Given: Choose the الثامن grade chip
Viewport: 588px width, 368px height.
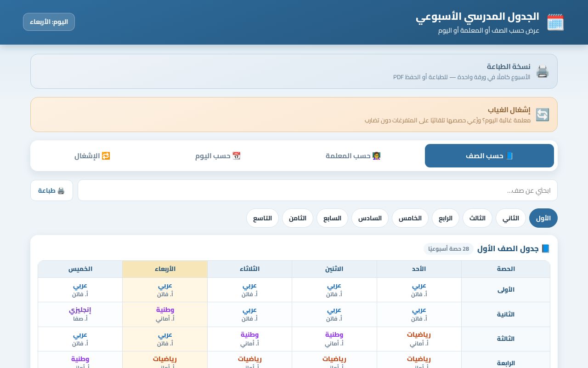Looking at the screenshot, I should pos(298,218).
